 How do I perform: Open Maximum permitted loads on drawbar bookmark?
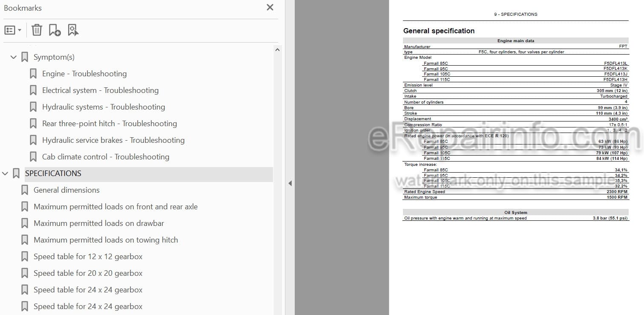pos(99,223)
